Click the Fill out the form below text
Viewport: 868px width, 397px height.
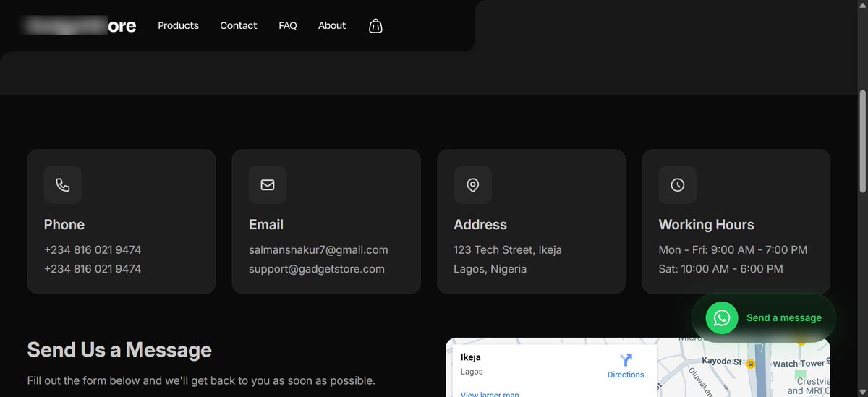coord(201,381)
